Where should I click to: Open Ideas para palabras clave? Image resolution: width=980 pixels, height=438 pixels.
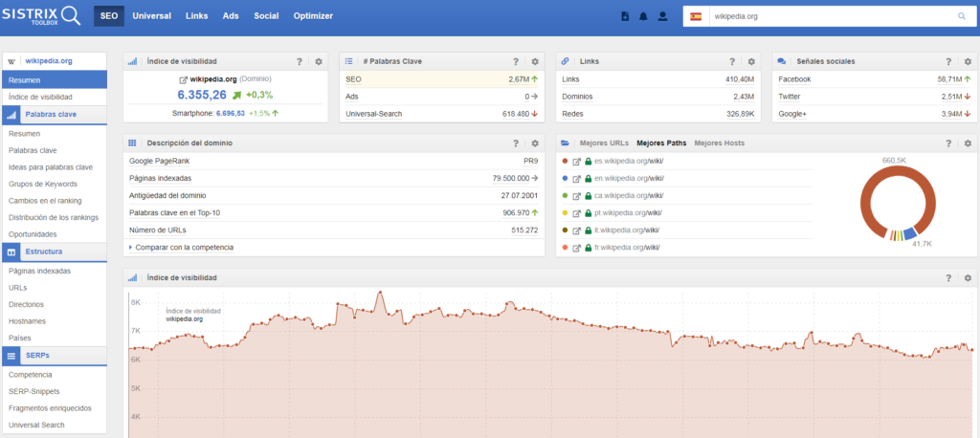pos(51,167)
